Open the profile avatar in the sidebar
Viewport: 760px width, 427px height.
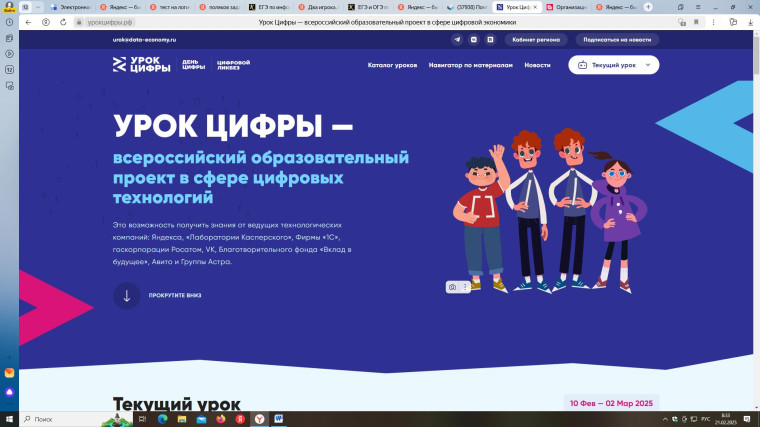pyautogui.click(x=9, y=6)
